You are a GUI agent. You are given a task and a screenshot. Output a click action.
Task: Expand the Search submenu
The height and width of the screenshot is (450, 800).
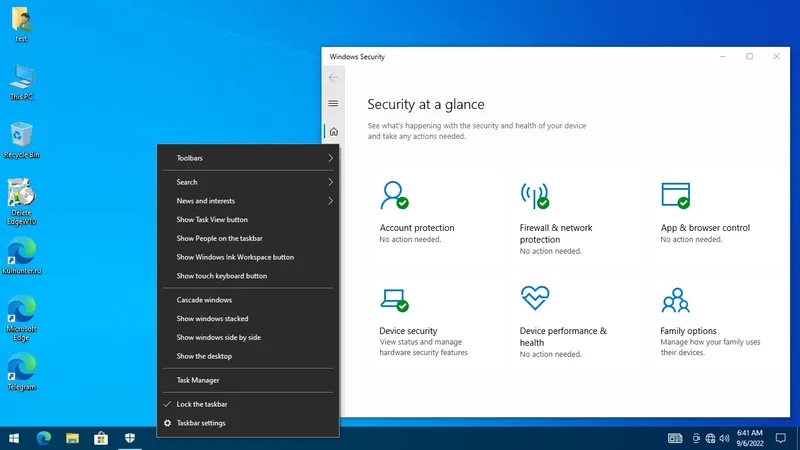tap(248, 182)
